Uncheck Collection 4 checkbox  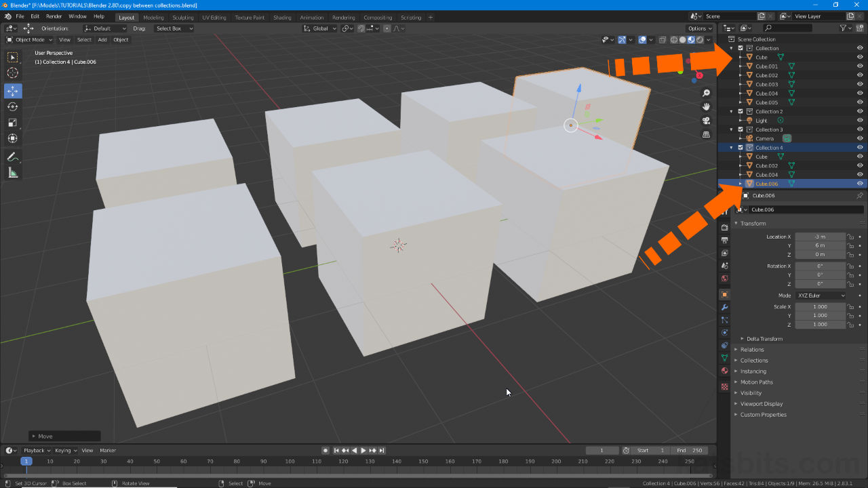pyautogui.click(x=741, y=148)
